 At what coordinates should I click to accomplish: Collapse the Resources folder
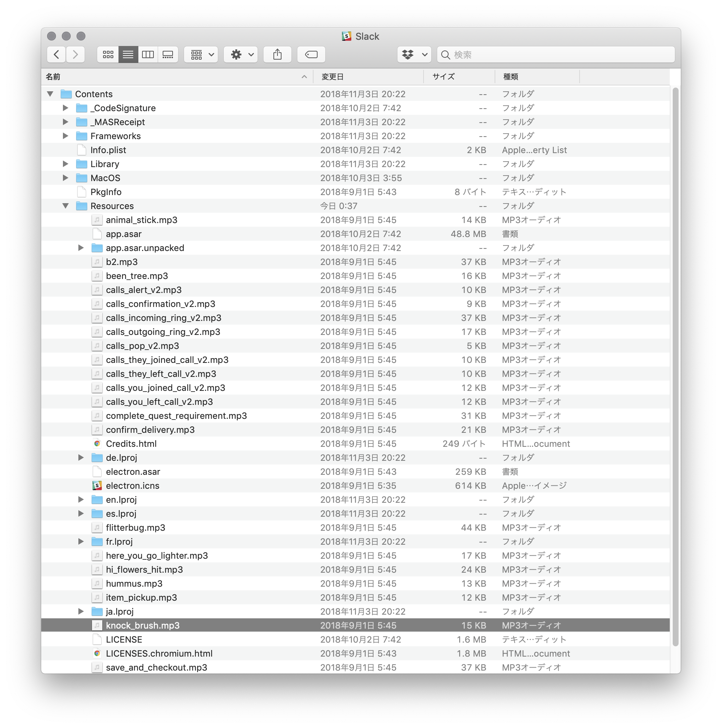click(66, 206)
